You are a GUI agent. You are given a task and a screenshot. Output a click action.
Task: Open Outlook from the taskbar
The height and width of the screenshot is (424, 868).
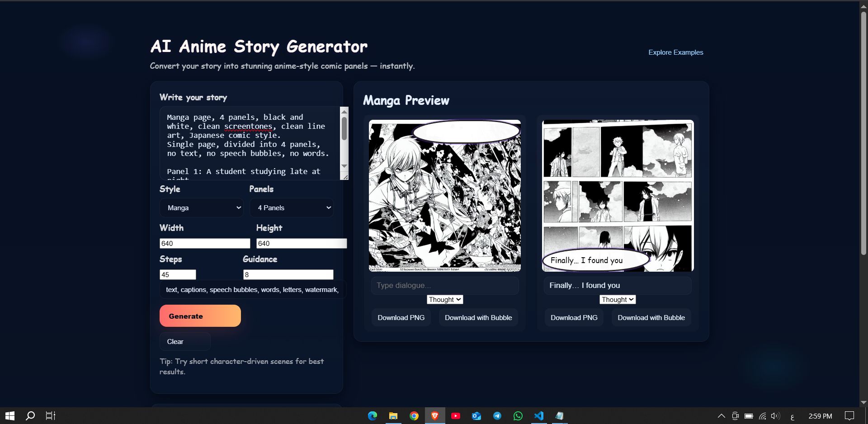coord(476,416)
